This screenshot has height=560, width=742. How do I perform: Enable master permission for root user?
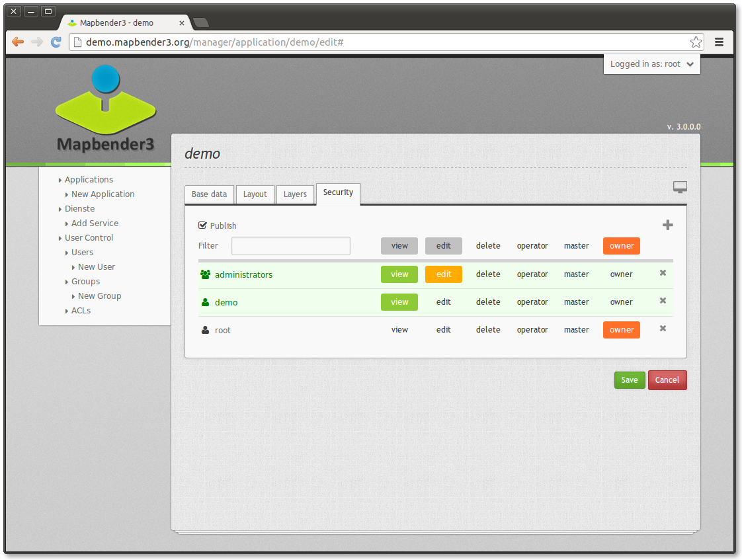pyautogui.click(x=577, y=330)
